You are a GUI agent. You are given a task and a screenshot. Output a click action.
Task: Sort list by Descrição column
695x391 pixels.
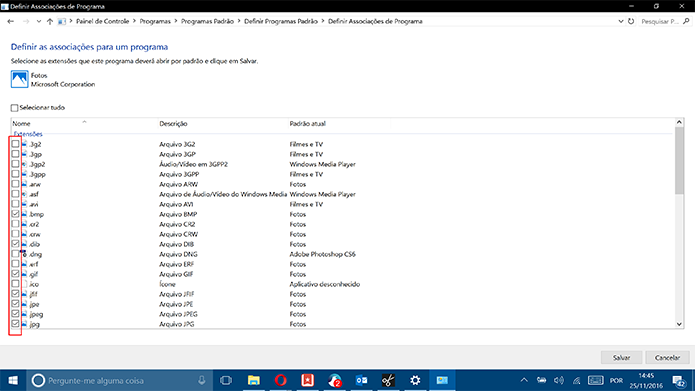coord(223,124)
